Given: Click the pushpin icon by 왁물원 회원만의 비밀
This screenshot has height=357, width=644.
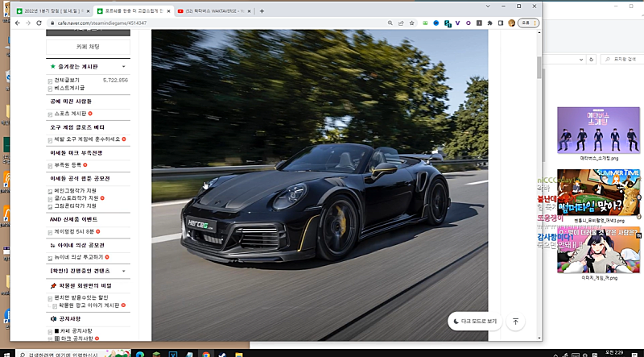Looking at the screenshot, I should pyautogui.click(x=53, y=286).
